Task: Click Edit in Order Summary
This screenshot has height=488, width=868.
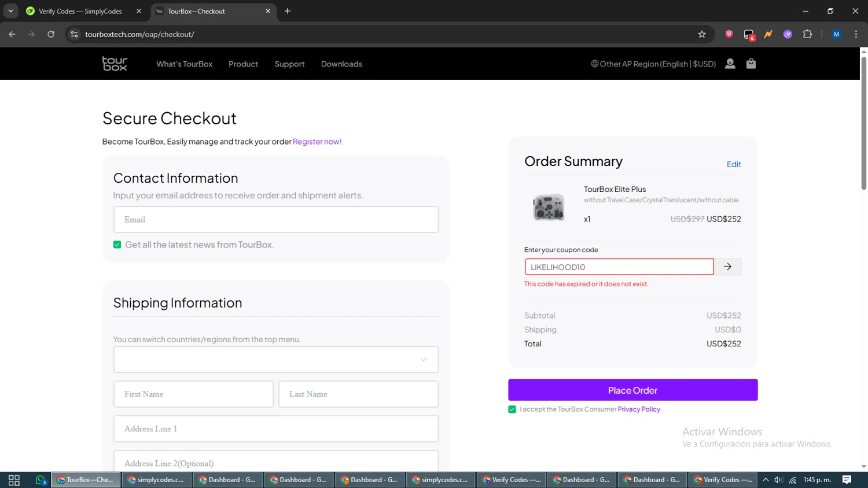Action: click(x=734, y=164)
